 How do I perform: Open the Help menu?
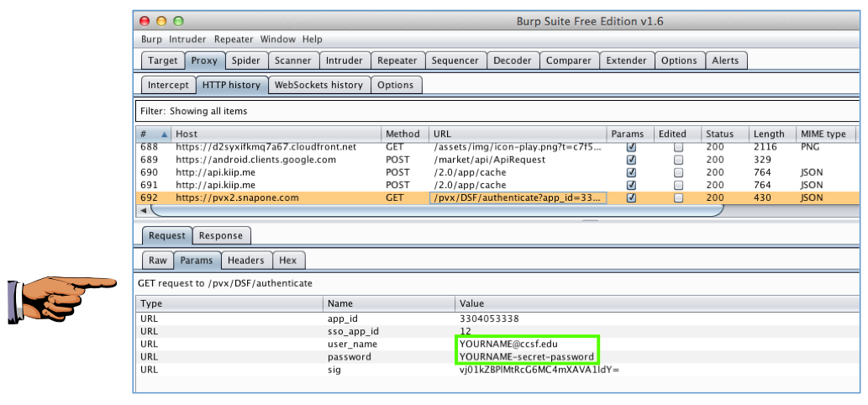point(313,39)
